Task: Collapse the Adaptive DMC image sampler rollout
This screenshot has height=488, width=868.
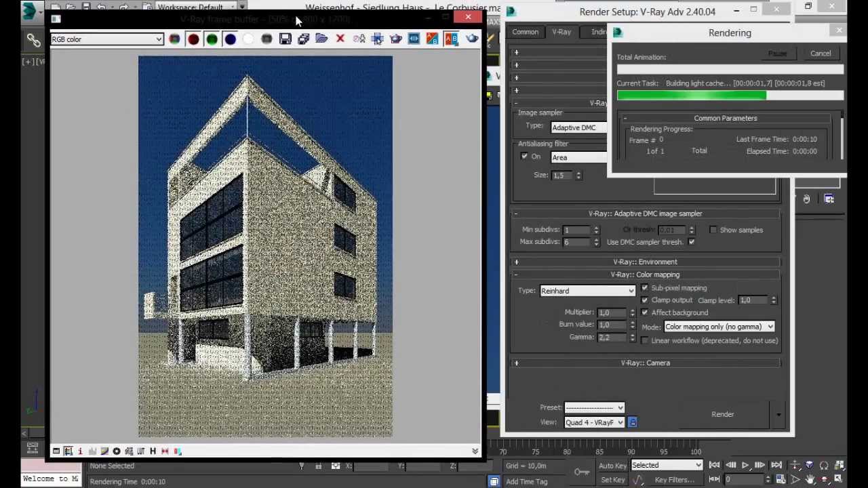Action: tap(516, 213)
